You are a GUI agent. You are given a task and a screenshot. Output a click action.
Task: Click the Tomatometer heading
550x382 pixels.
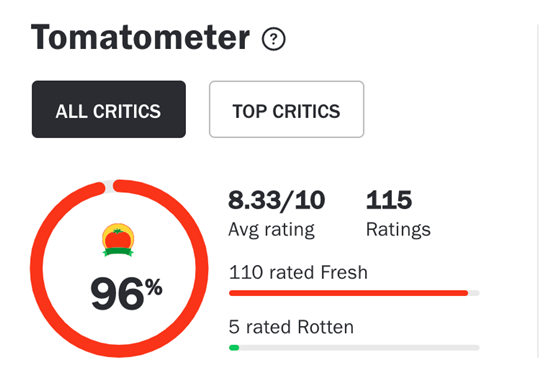click(x=140, y=37)
